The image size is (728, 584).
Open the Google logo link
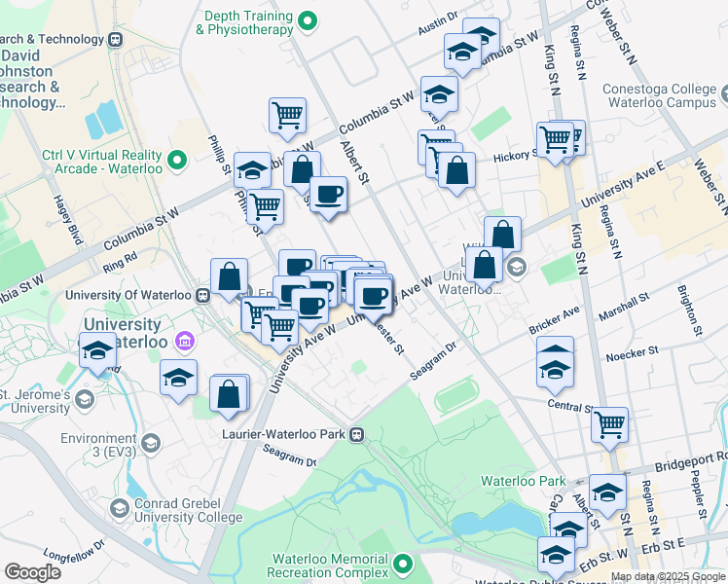click(x=32, y=572)
